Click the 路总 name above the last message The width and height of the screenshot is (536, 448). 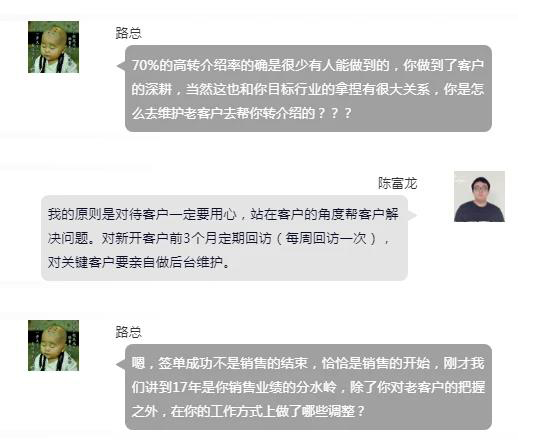[129, 332]
